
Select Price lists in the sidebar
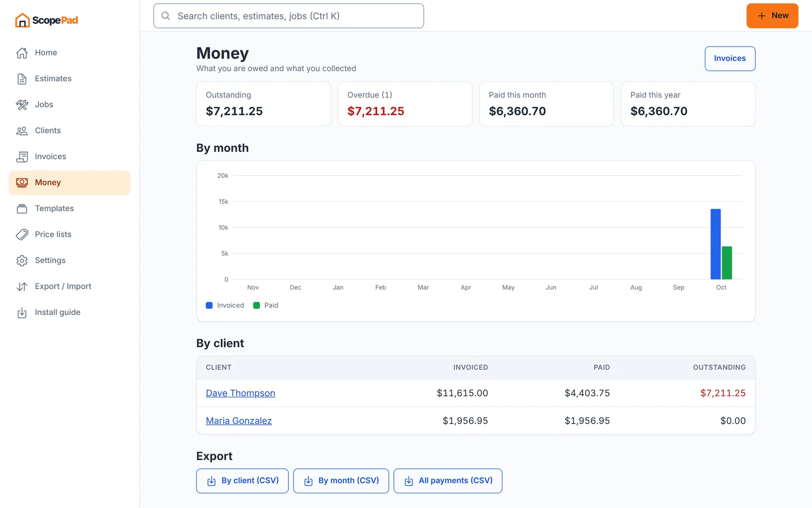point(70,234)
